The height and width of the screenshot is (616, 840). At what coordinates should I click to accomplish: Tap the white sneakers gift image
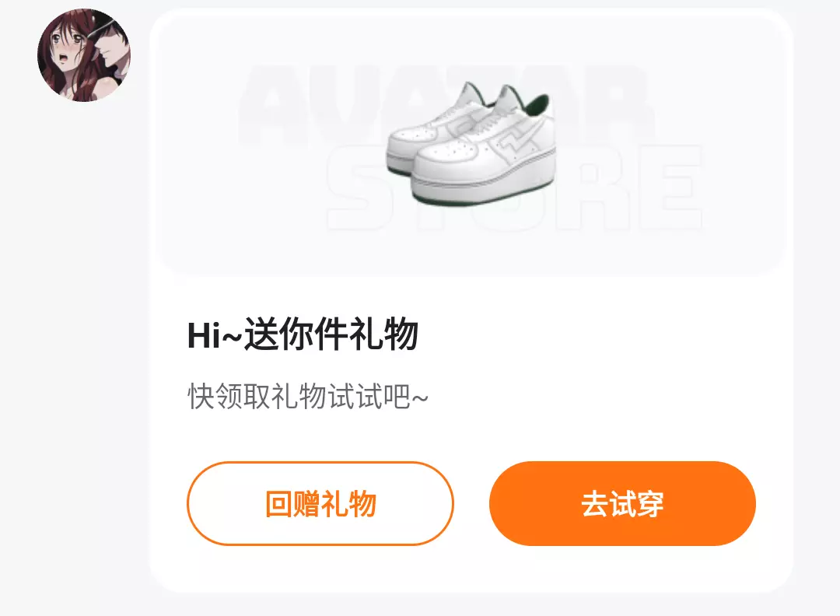(471, 144)
